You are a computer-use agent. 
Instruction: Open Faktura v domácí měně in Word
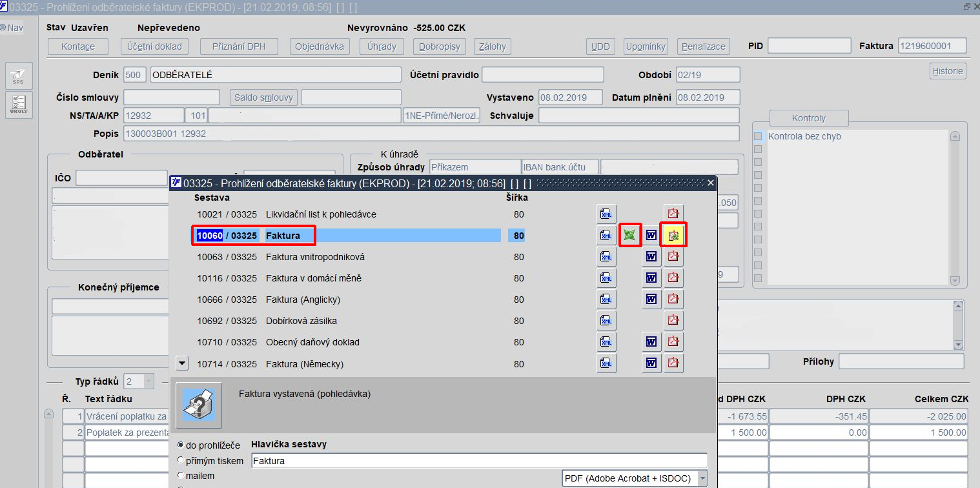click(651, 278)
